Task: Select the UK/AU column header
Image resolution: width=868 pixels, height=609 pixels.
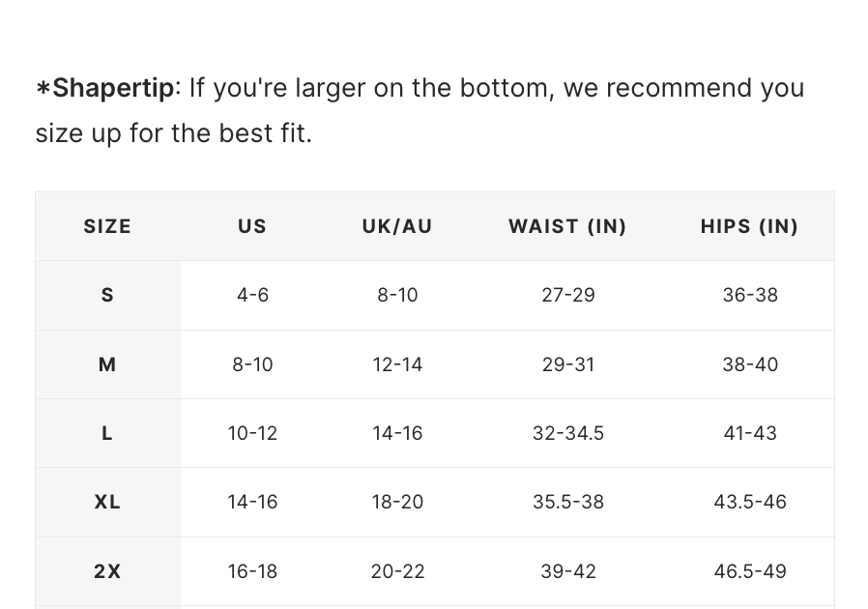Action: pos(397,226)
